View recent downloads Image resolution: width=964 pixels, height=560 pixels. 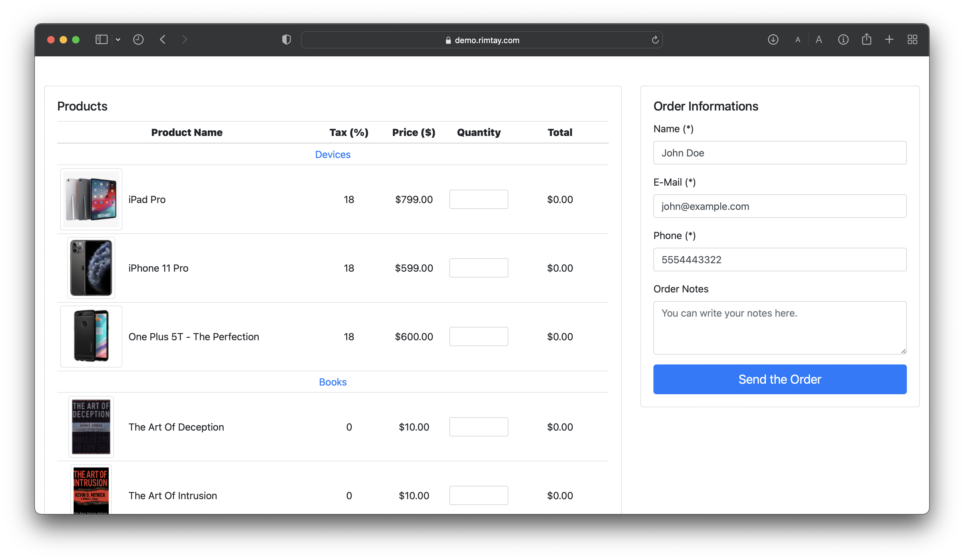(773, 39)
